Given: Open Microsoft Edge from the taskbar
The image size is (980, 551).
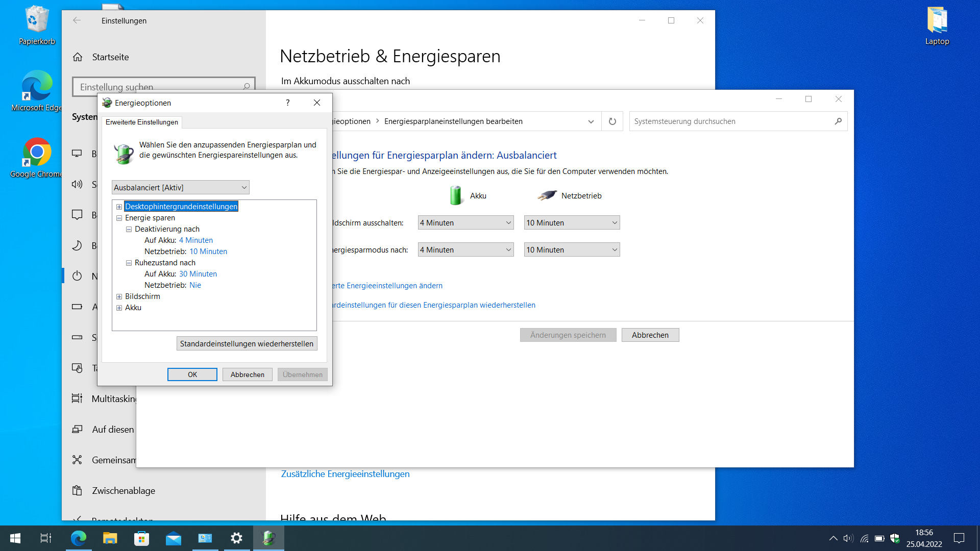Looking at the screenshot, I should 78,538.
